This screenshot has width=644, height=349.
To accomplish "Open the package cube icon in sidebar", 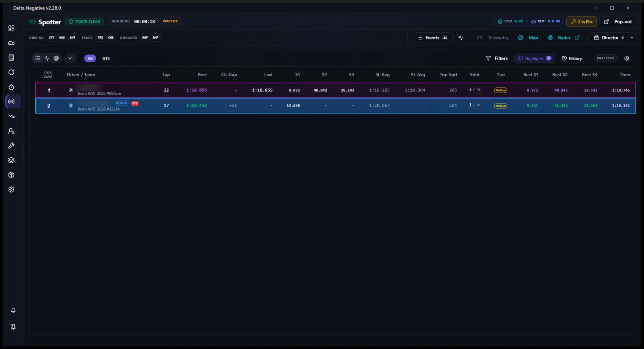I will point(11,175).
